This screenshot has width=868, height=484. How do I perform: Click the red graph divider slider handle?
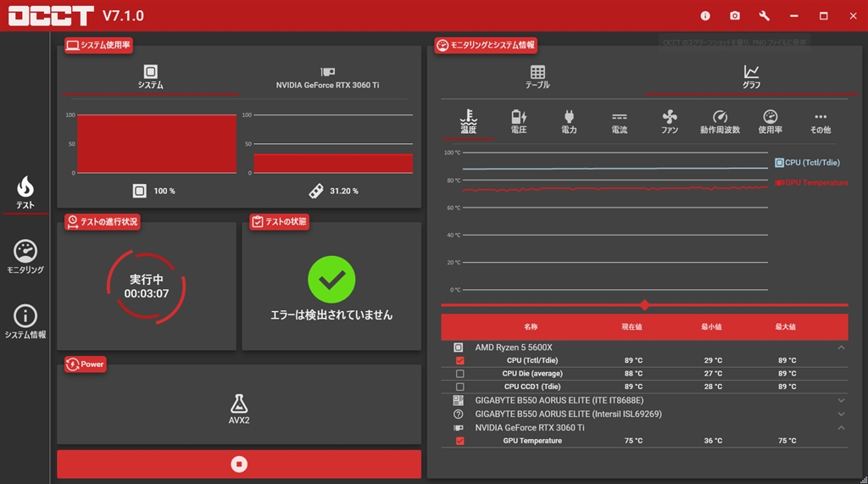pos(644,305)
